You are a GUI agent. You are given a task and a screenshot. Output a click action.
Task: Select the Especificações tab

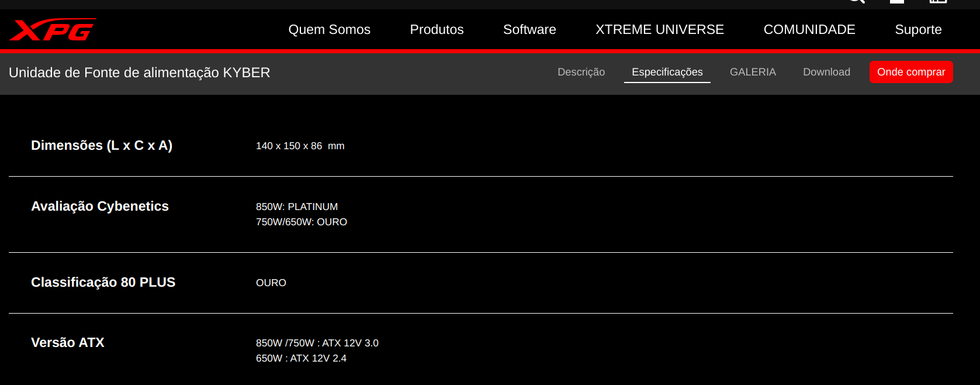pos(667,72)
